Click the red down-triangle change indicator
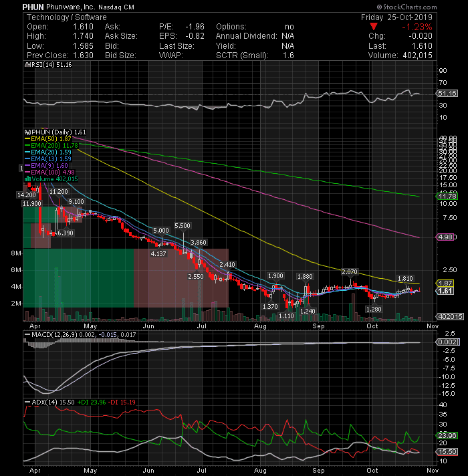 pos(374,27)
